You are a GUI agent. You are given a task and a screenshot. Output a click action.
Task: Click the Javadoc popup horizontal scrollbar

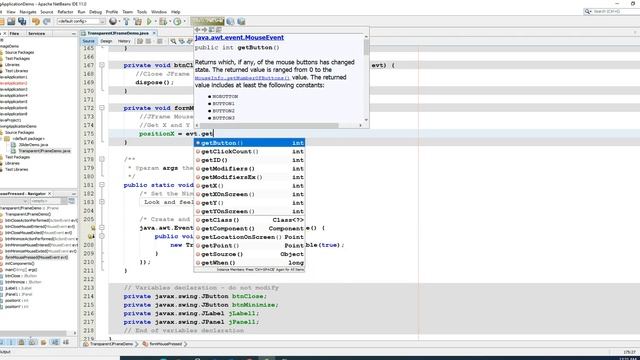tap(278, 125)
